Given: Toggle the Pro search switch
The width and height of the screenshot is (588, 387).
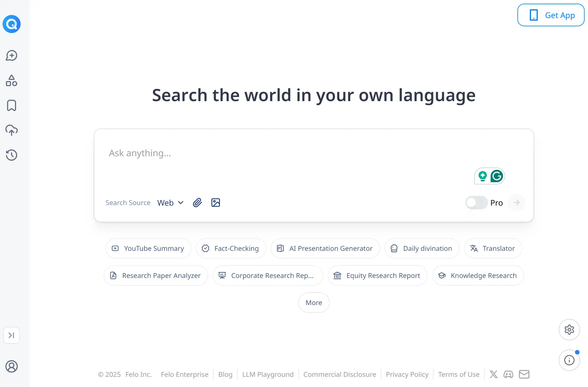Looking at the screenshot, I should 476,203.
